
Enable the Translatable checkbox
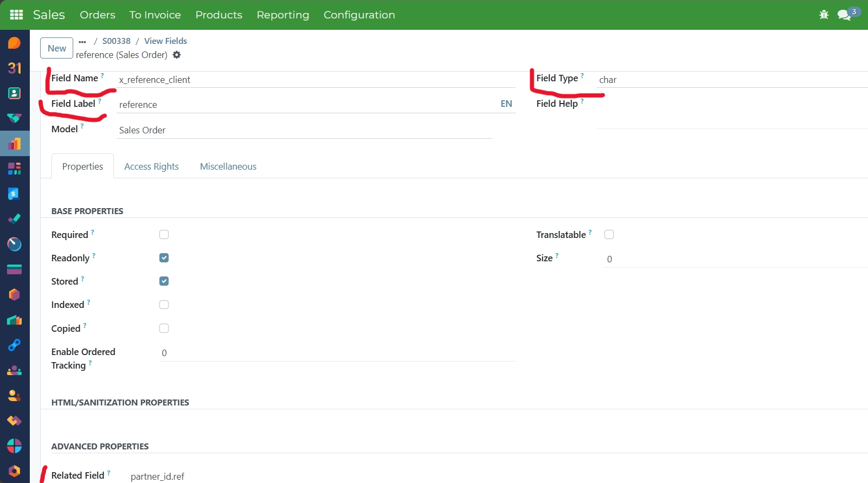click(609, 235)
